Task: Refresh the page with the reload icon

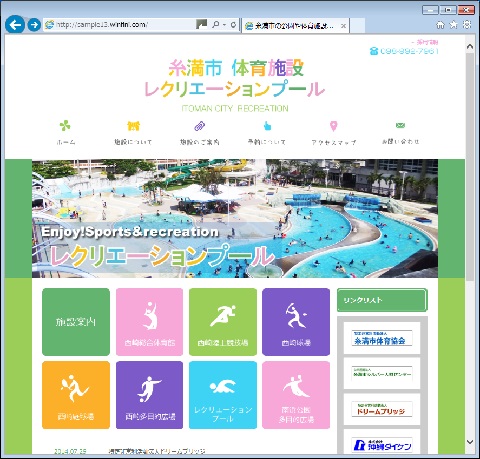Action: [233, 25]
